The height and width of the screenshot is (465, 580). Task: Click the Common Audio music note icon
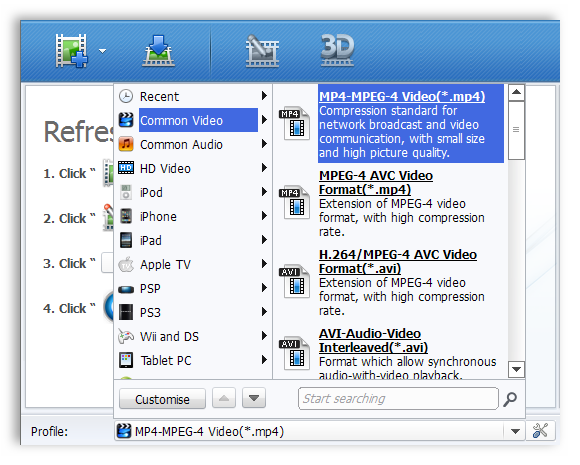coord(126,144)
